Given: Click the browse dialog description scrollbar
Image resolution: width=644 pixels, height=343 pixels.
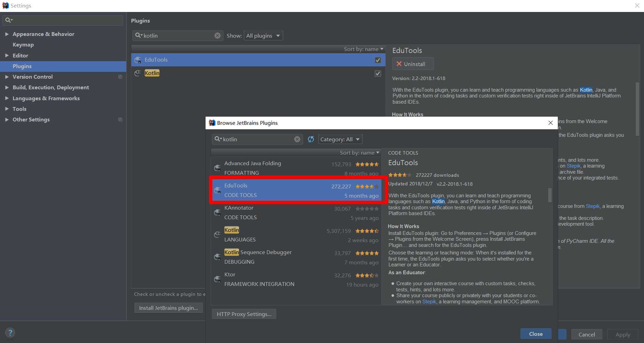Looking at the screenshot, I should pyautogui.click(x=550, y=195).
